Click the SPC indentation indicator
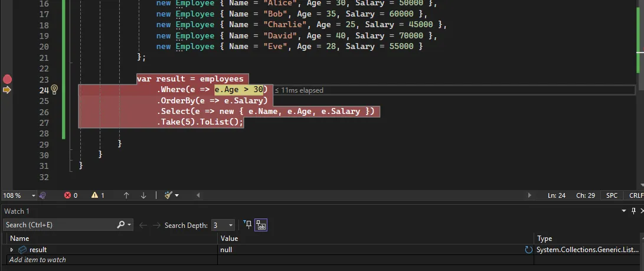 [612, 195]
